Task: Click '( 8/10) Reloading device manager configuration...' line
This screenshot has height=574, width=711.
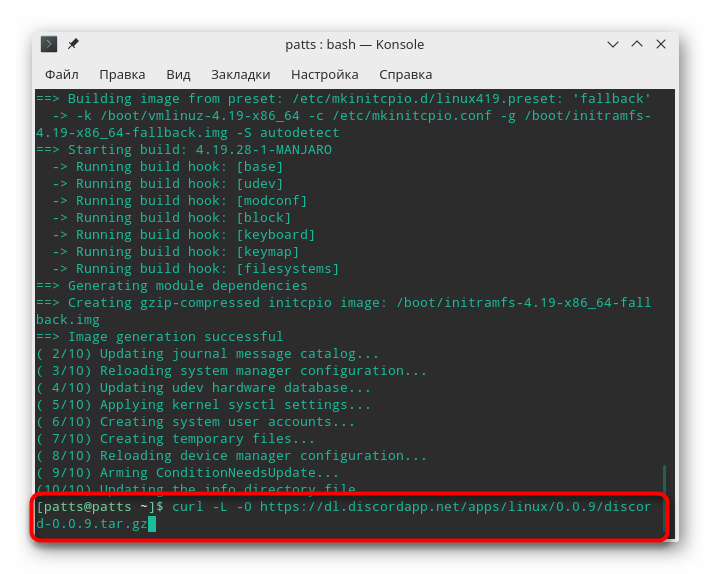Action: click(231, 456)
